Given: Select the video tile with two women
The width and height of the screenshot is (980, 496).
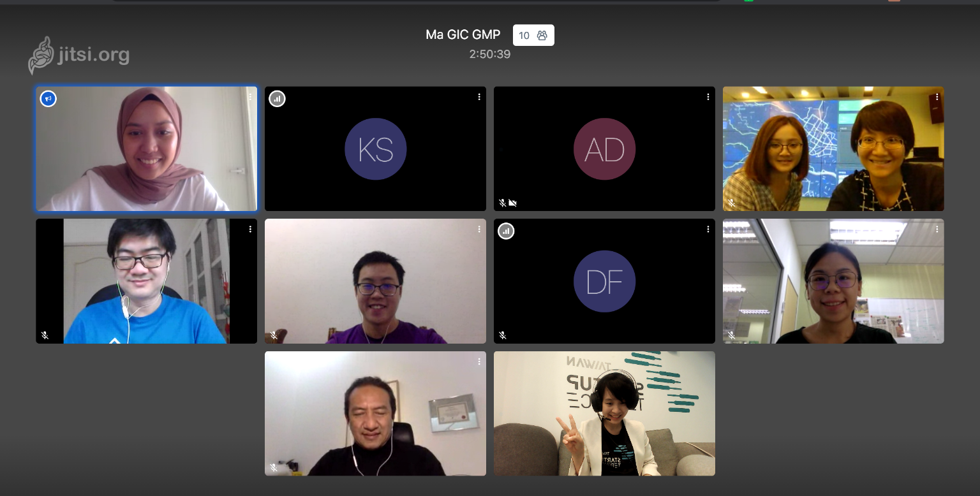Looking at the screenshot, I should [x=833, y=149].
